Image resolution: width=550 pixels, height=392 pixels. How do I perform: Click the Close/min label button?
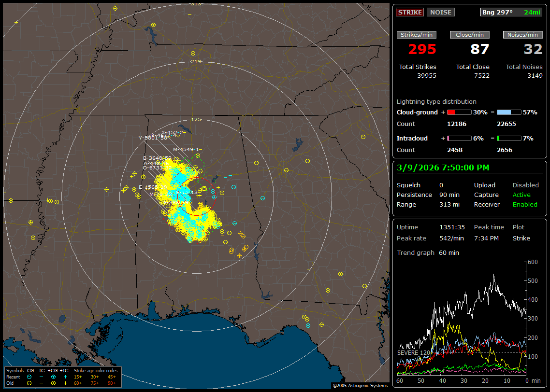[470, 35]
